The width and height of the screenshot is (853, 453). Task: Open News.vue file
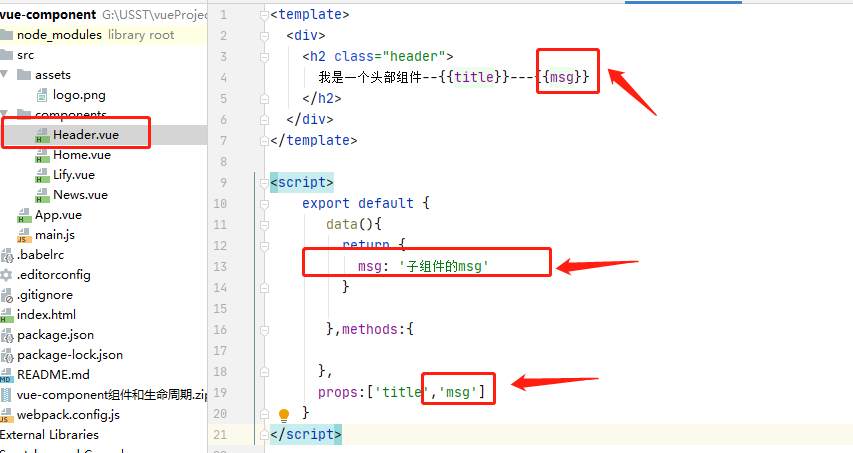tap(80, 195)
